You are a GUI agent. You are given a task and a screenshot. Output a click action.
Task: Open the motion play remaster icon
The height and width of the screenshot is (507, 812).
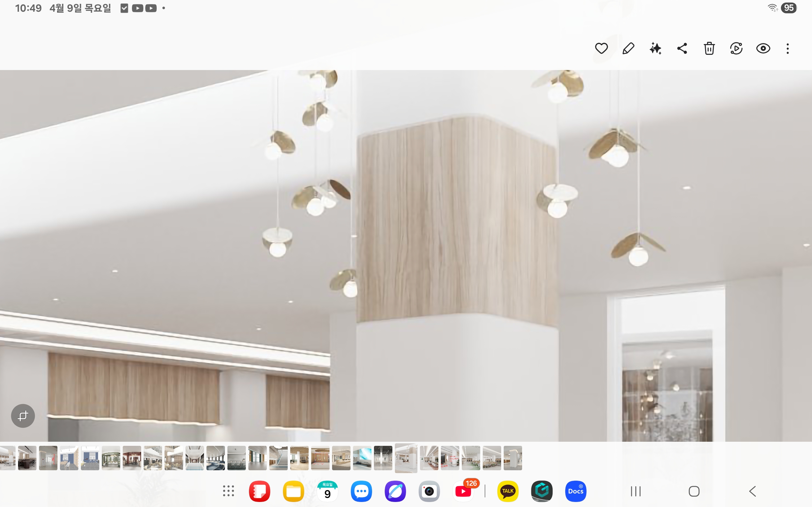coord(736,48)
